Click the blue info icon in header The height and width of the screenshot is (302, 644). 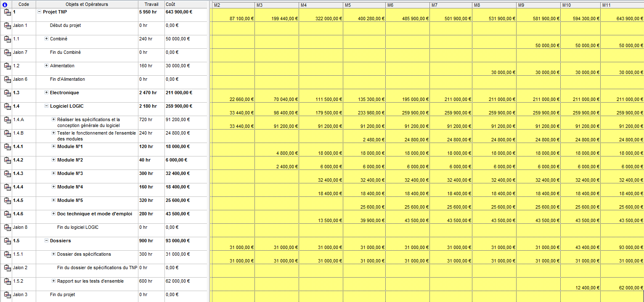[5, 4]
